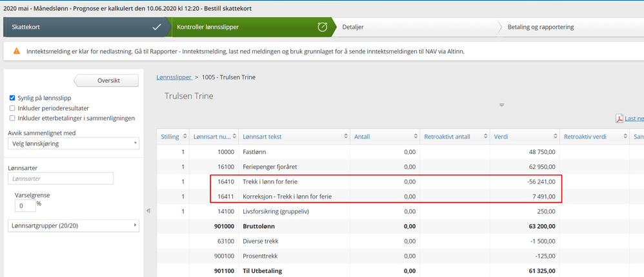
Task: Uncheck Synlig på lønnsslipp
Action: pos(12,98)
